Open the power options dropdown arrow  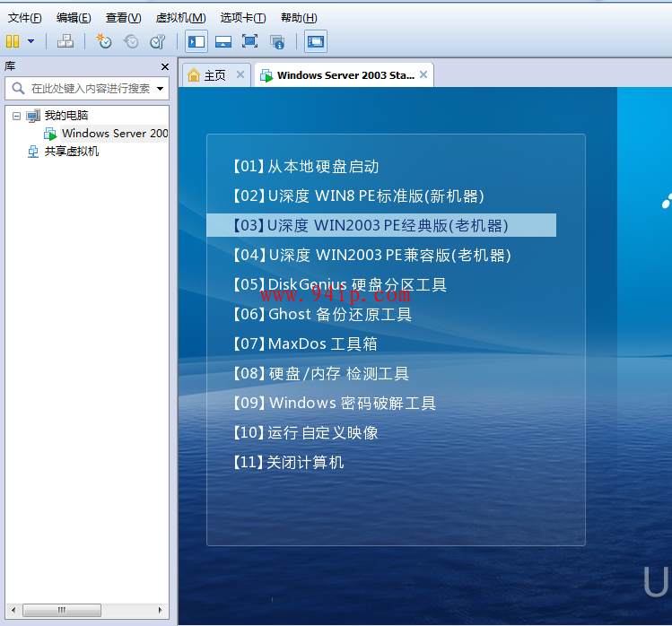(31, 41)
